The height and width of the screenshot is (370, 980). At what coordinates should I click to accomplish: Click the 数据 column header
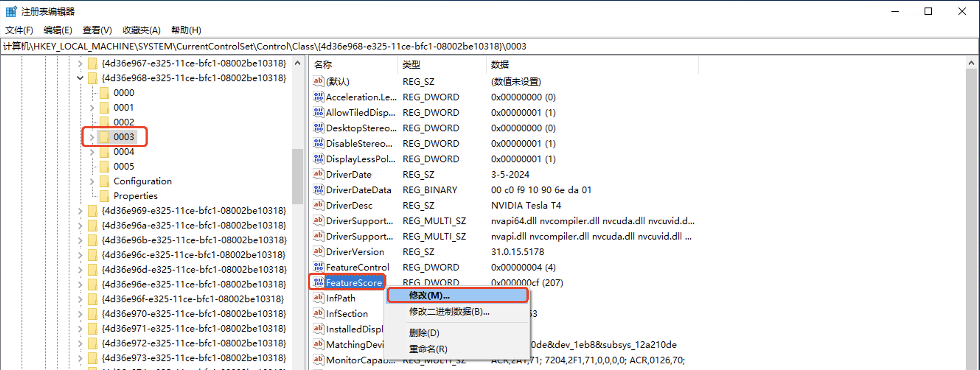(592, 64)
